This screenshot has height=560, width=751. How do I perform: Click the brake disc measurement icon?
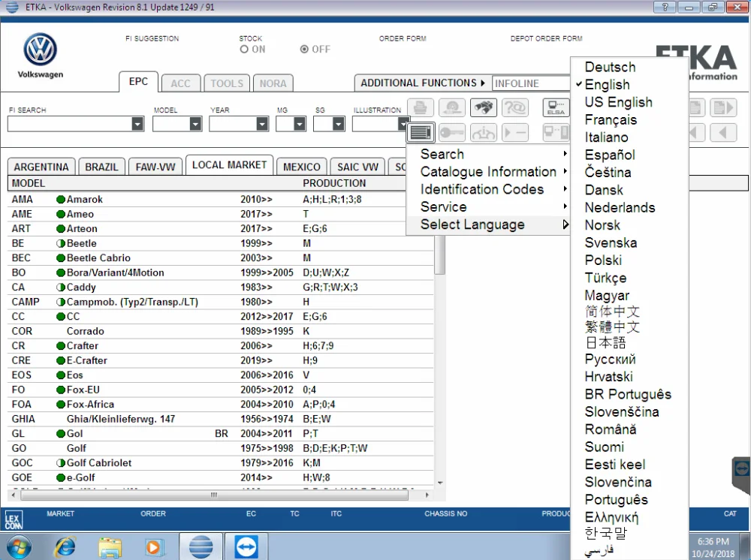451,107
